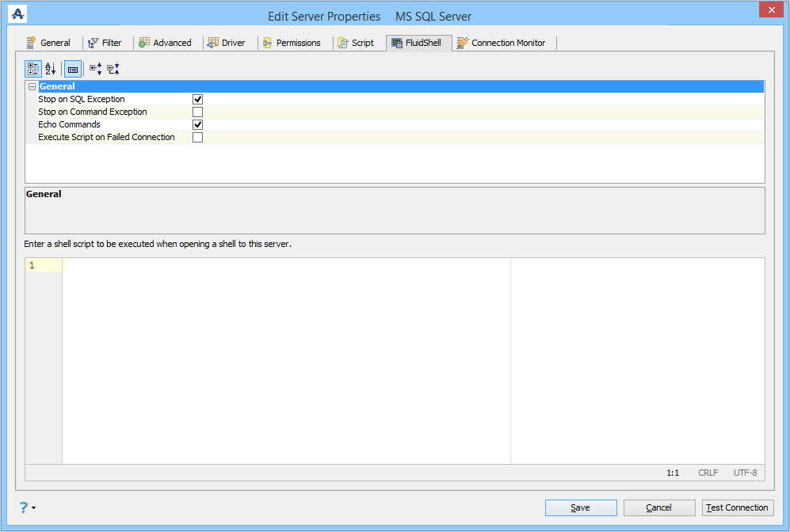This screenshot has width=790, height=532.
Task: Click the Cancel button
Action: coord(659,507)
